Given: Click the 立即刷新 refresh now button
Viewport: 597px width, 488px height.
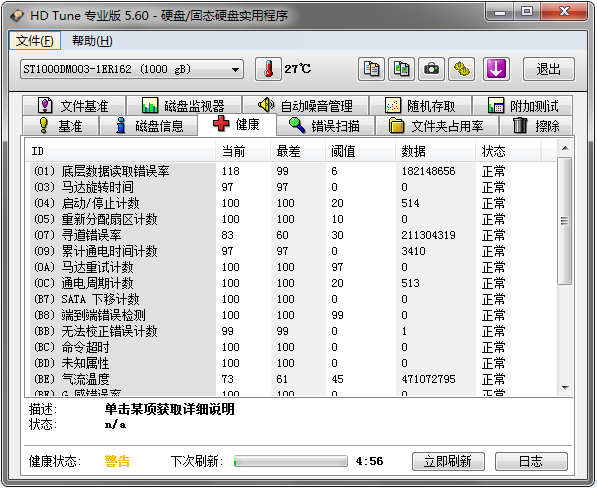Looking at the screenshot, I should pos(448,461).
